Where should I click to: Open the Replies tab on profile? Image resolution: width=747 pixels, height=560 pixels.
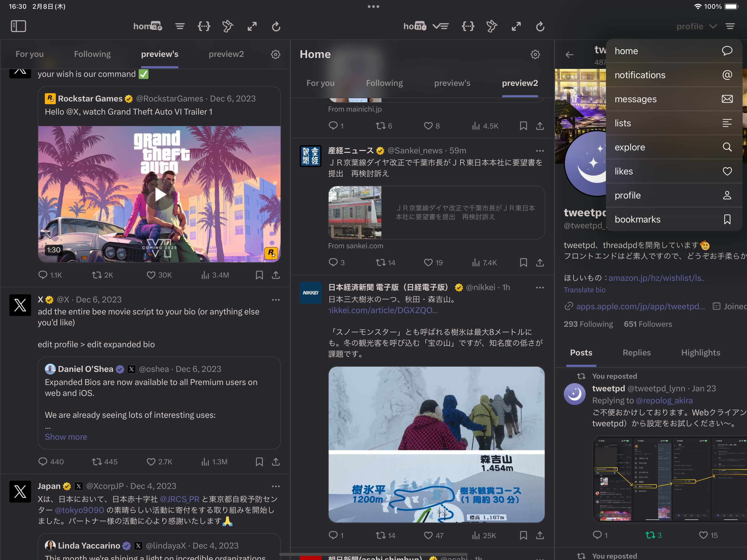tap(637, 353)
